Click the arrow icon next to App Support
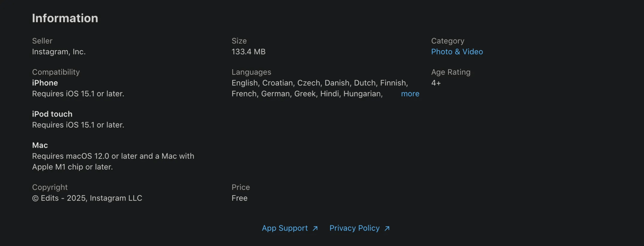This screenshot has height=246, width=644. pos(315,228)
